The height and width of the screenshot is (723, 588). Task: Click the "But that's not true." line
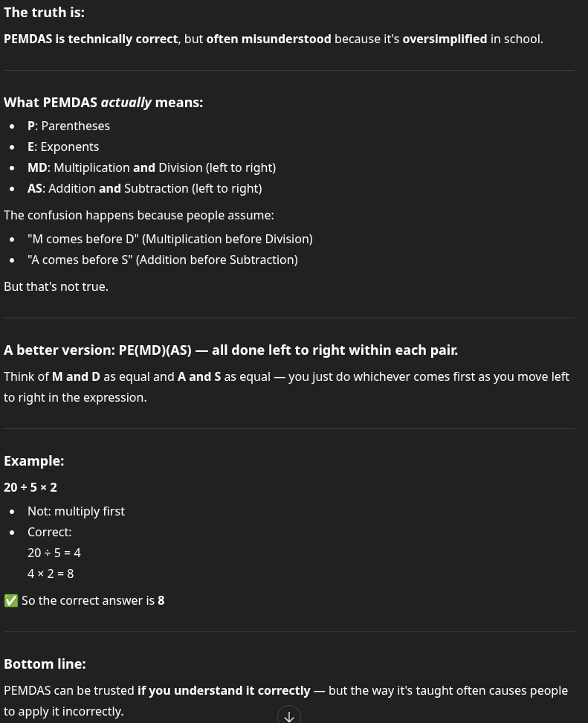(x=56, y=287)
